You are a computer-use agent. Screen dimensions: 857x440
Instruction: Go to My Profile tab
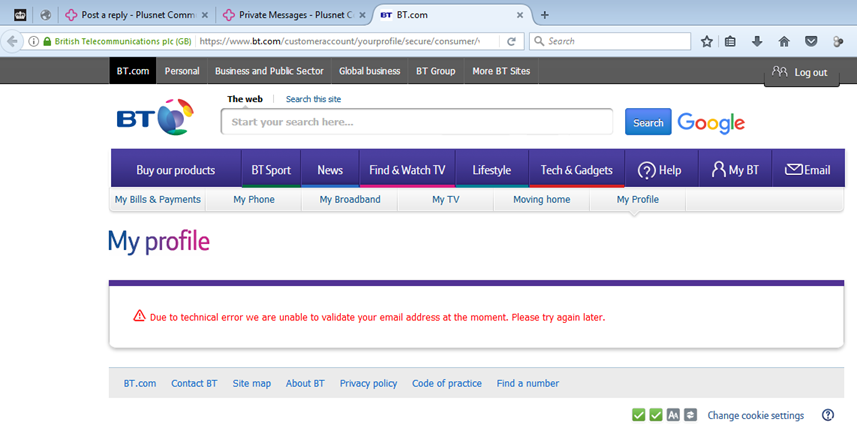pyautogui.click(x=637, y=200)
